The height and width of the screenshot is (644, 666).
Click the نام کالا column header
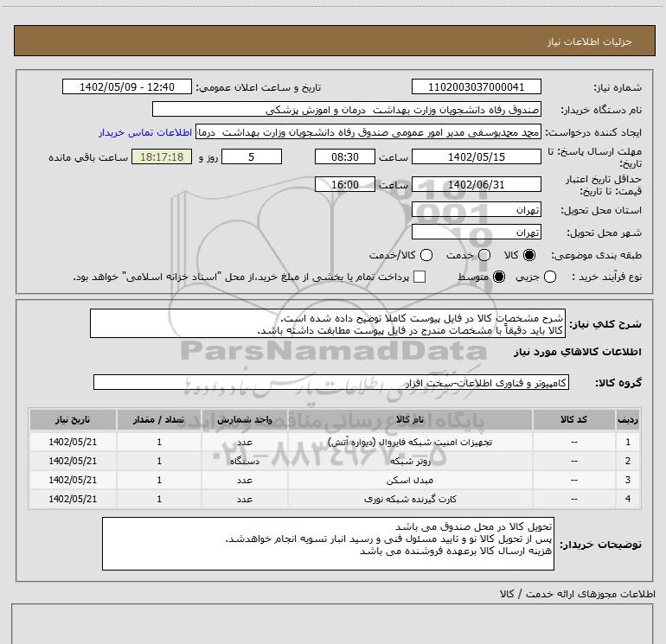(x=410, y=419)
